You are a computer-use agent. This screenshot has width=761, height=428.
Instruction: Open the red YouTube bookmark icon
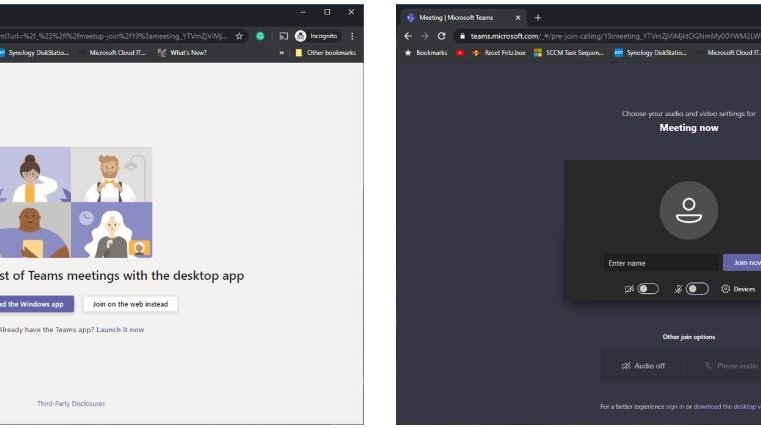460,52
